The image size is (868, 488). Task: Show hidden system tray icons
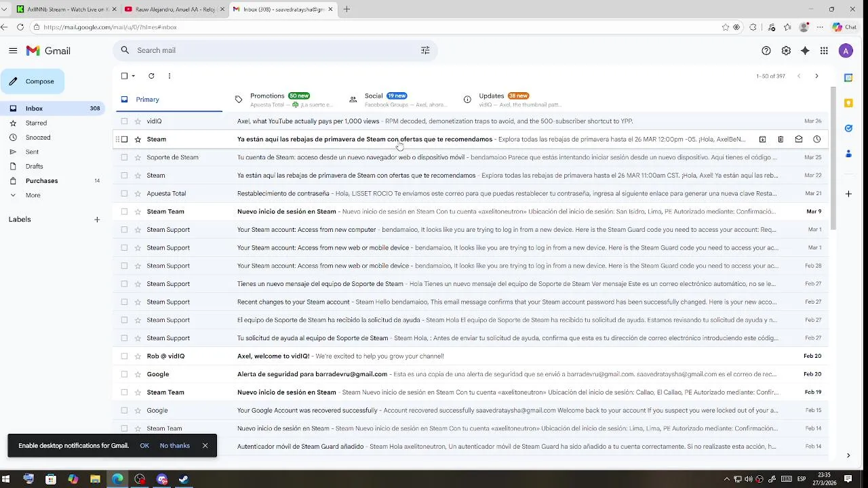tap(727, 479)
